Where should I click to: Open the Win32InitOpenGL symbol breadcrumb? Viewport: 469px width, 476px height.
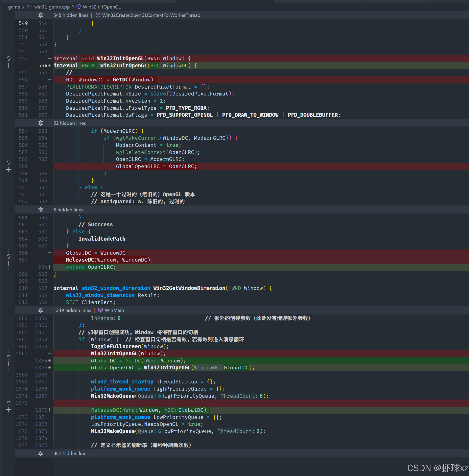tap(102, 7)
